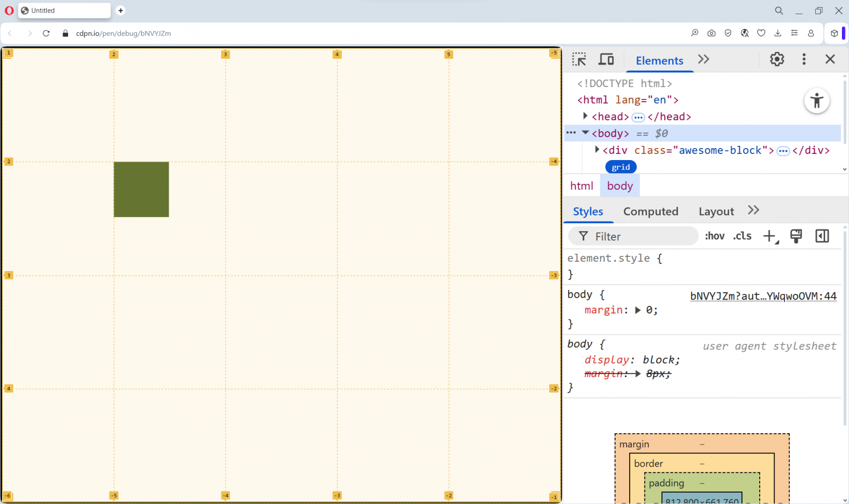Open the extensions cube icon
Screen dimensions: 849x504
tap(834, 33)
